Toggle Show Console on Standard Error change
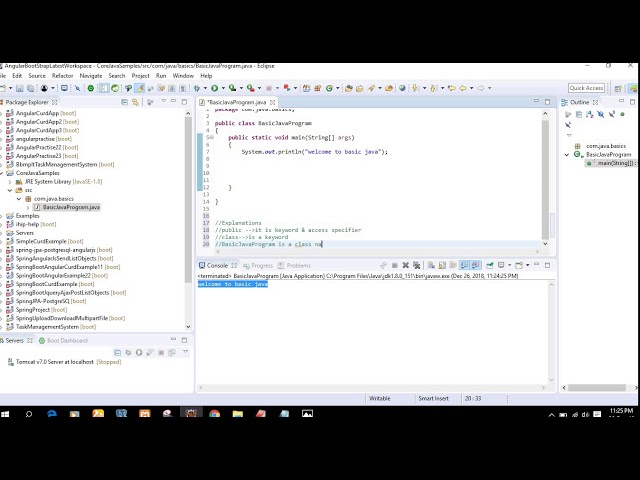Image resolution: width=640 pixels, height=480 pixels. 476,265
